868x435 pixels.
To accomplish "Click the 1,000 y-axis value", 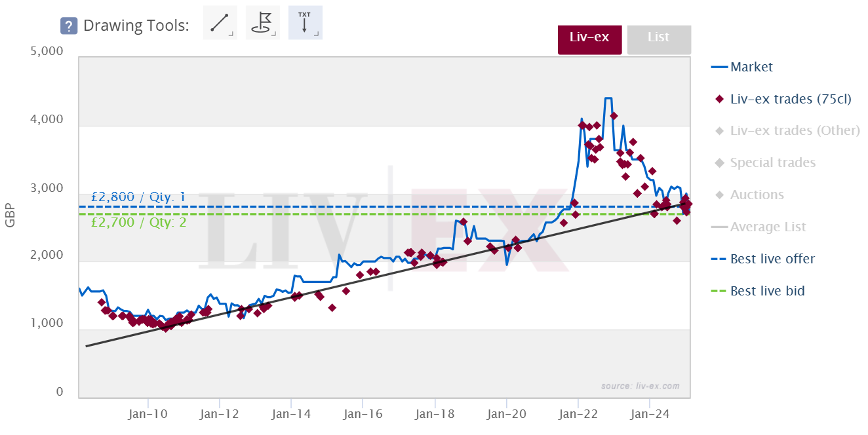I will click(47, 324).
